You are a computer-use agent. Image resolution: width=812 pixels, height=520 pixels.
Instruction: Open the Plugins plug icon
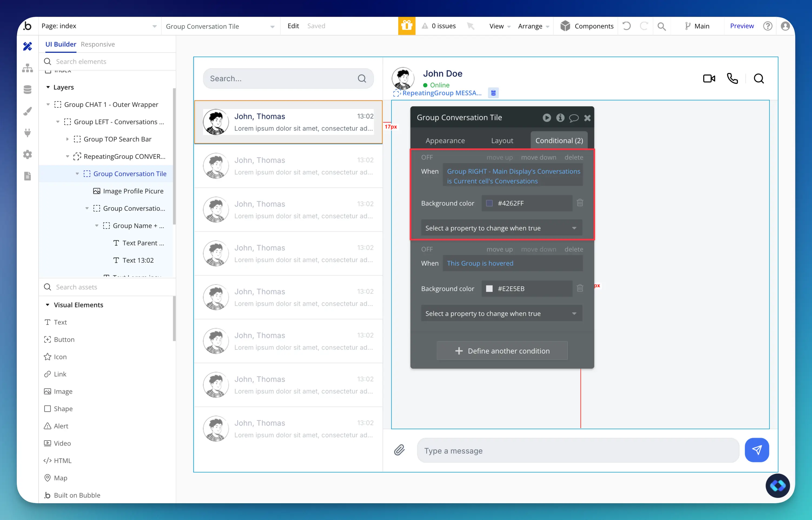27,133
